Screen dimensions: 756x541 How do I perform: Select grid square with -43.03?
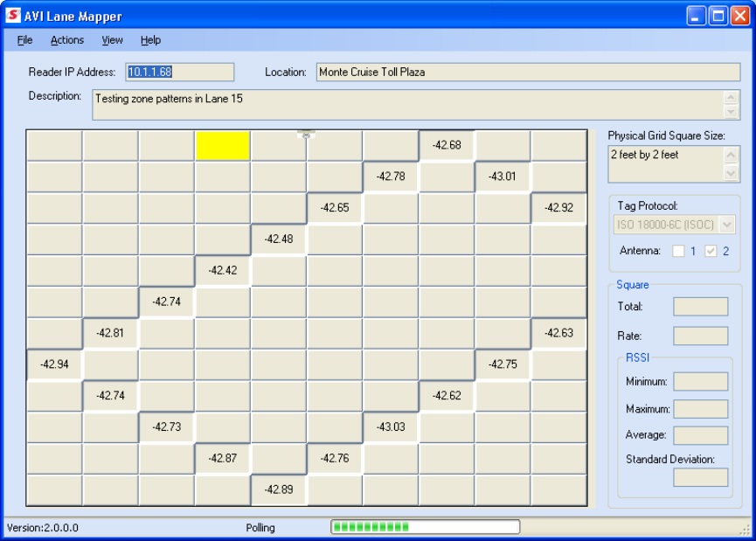coord(391,427)
